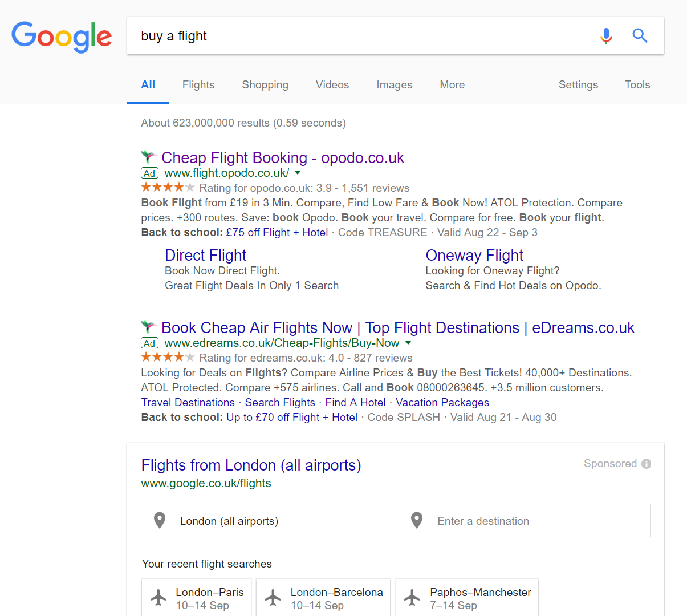This screenshot has width=687, height=616.
Task: Open Cheap Flight Booking - opodo.co.uk link
Action: [283, 158]
